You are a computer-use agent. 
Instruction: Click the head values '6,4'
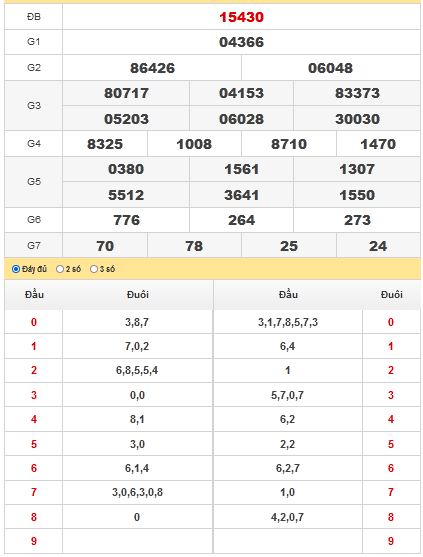coord(287,346)
